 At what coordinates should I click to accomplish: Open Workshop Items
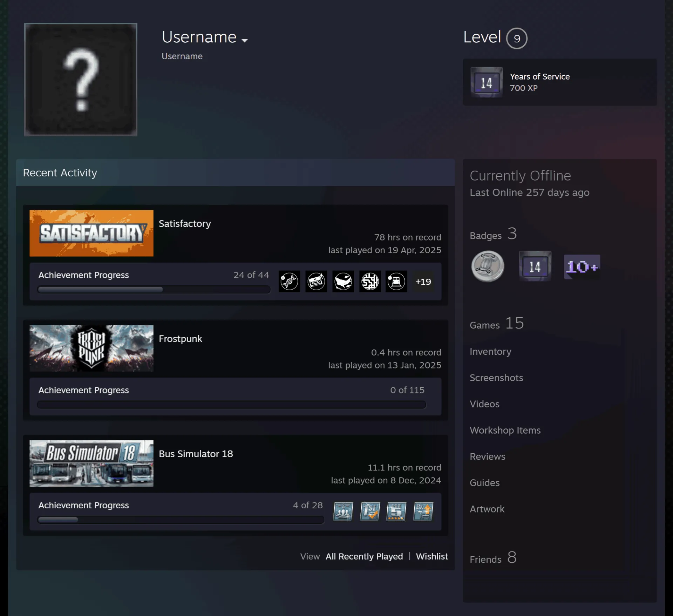[x=505, y=430]
